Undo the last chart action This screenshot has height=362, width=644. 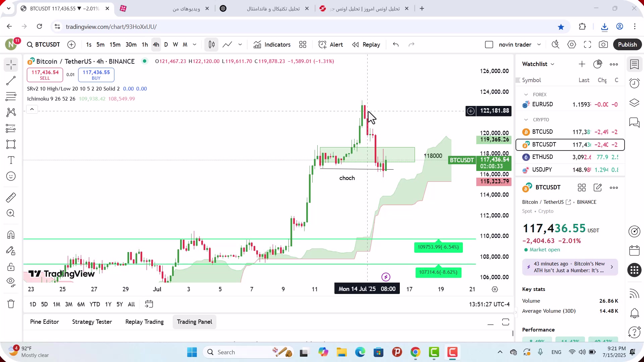point(396,45)
